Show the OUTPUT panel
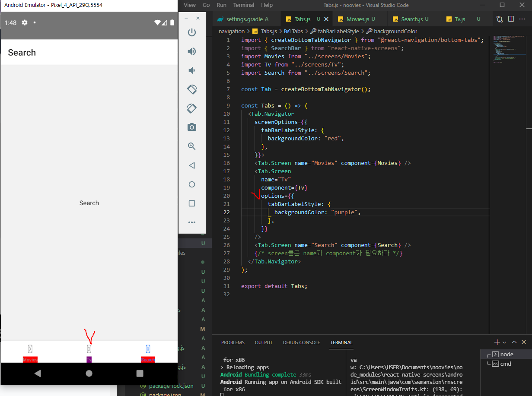The height and width of the screenshot is (396, 532). [x=264, y=342]
